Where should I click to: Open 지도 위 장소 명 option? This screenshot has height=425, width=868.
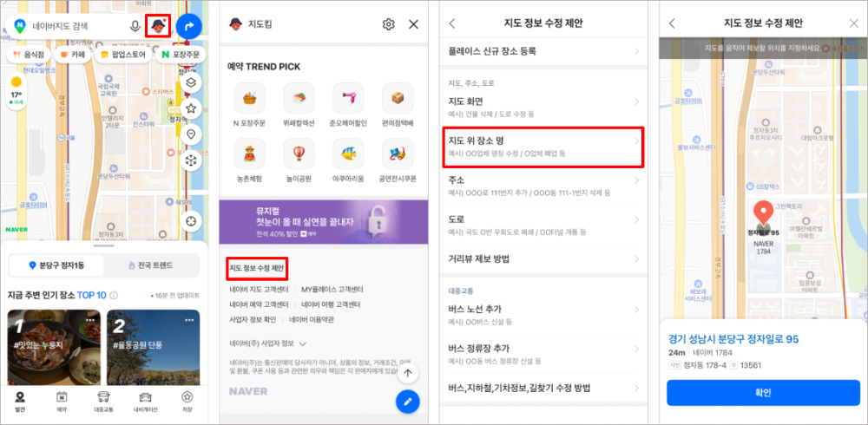tap(543, 147)
